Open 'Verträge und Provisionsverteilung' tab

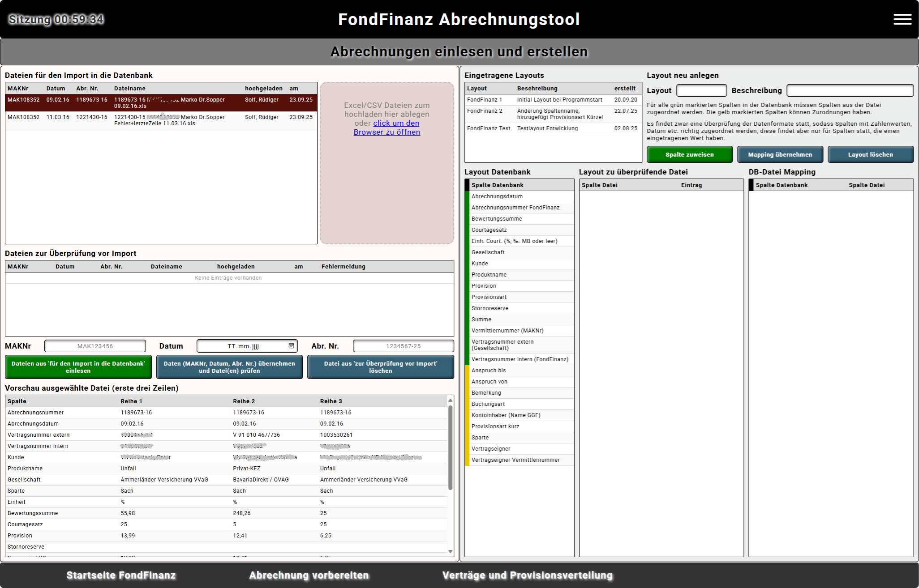pyautogui.click(x=527, y=575)
